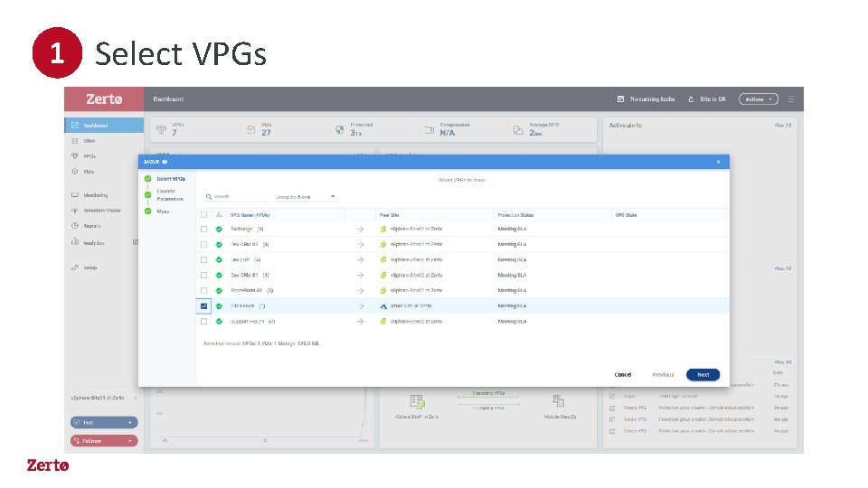Screen dimensions: 868x488
Task: Click 'No running tasks' text
Action: (653, 99)
